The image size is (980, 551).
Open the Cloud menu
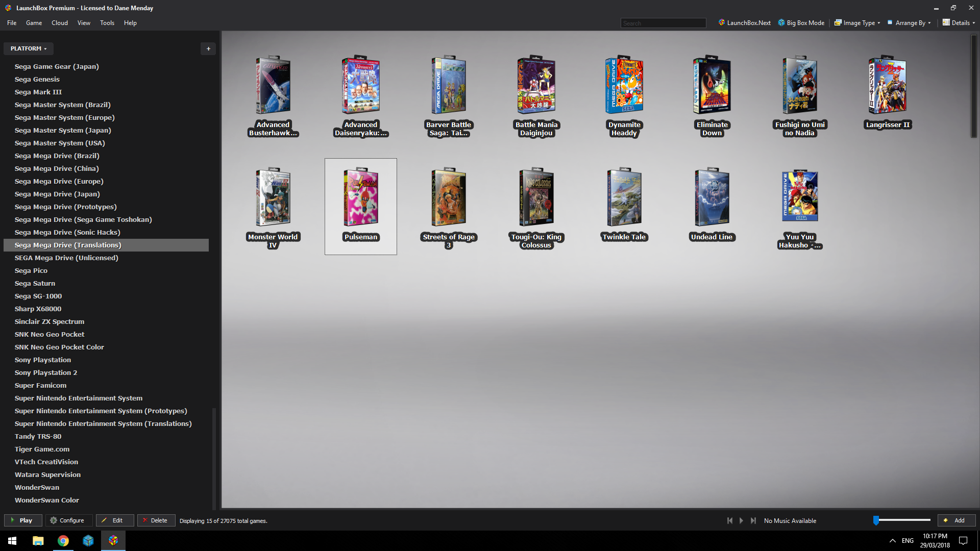60,23
